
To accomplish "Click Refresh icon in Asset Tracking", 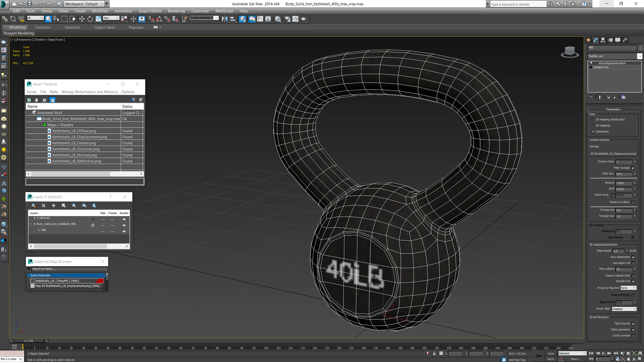I will 29,100.
